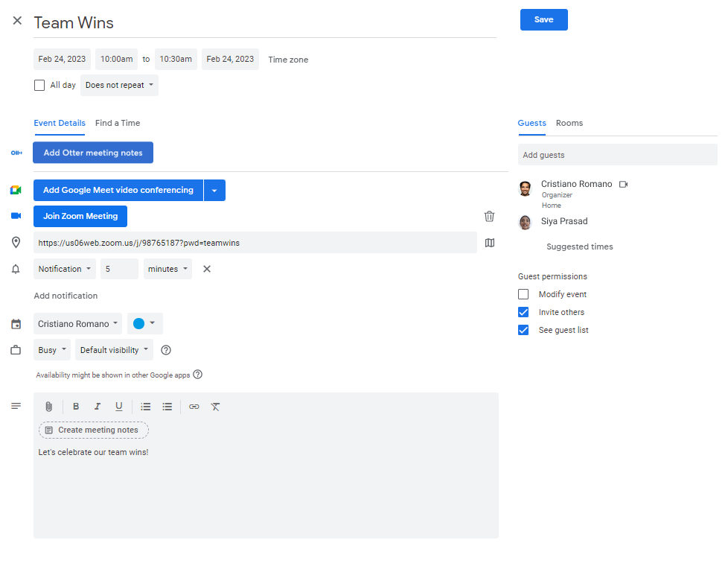Remove formatting from the description
Image resolution: width=728 pixels, height=566 pixels.
click(215, 407)
